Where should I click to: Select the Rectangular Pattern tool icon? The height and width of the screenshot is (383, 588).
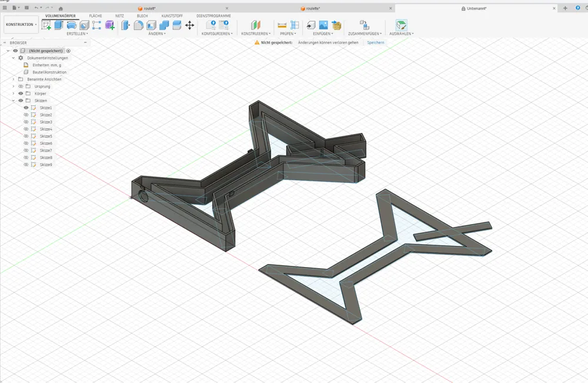97,25
